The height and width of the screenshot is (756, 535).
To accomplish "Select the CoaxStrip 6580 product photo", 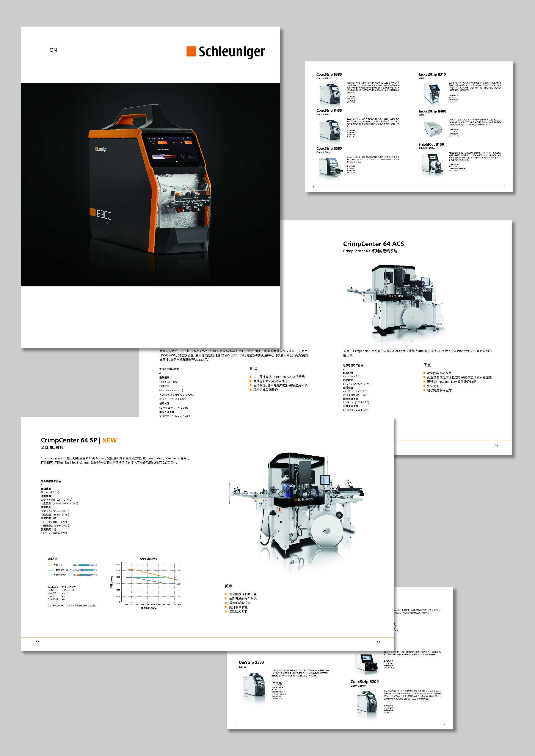I will 331,168.
